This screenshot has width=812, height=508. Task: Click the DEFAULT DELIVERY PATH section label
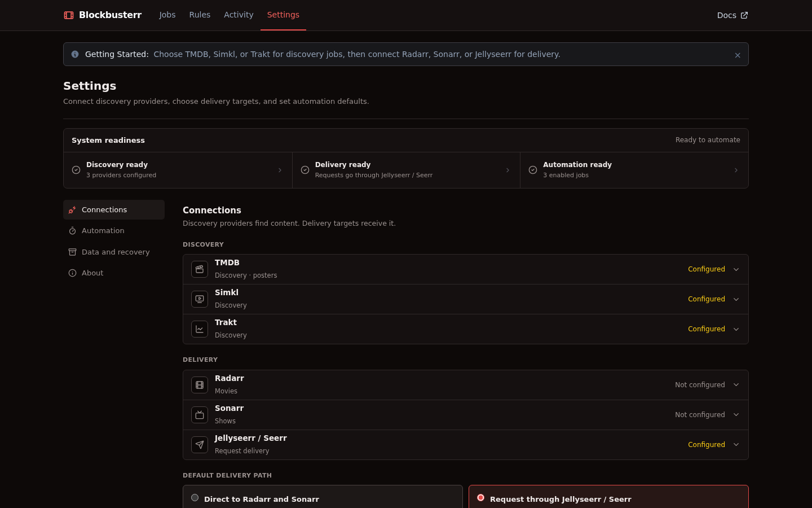pos(227,475)
